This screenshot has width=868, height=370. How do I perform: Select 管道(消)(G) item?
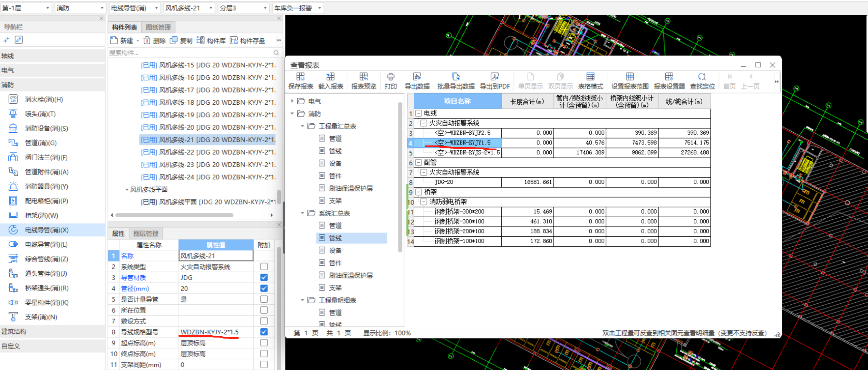[x=41, y=143]
